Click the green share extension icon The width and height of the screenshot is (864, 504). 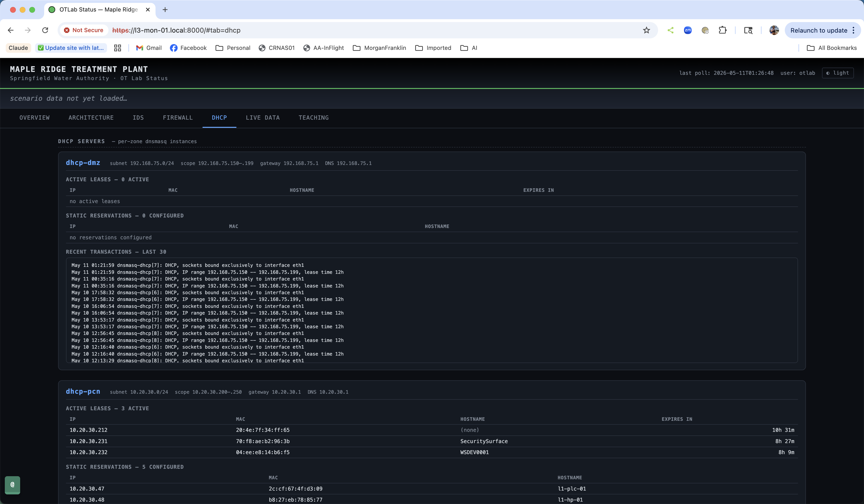671,30
